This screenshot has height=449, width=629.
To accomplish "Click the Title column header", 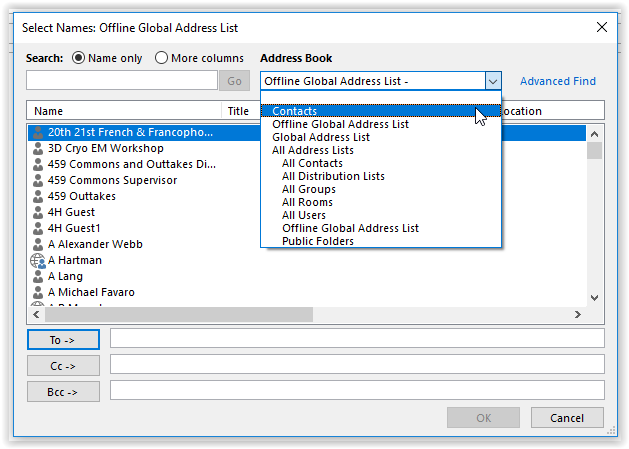I will (241, 111).
